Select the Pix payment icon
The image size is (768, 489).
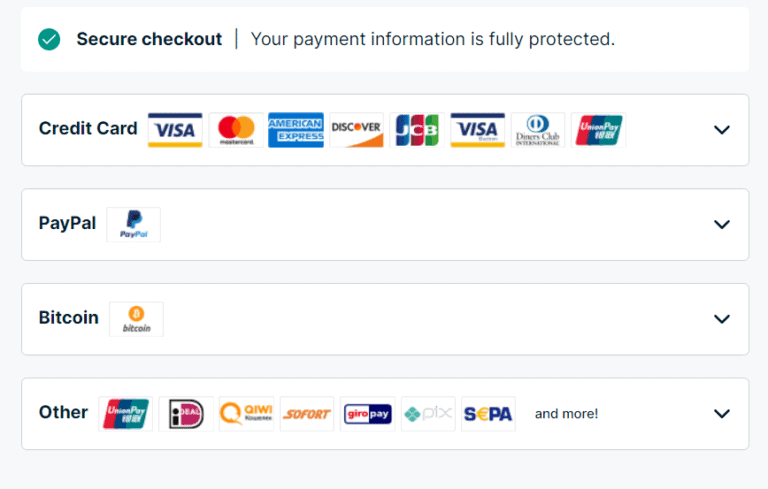click(x=428, y=413)
